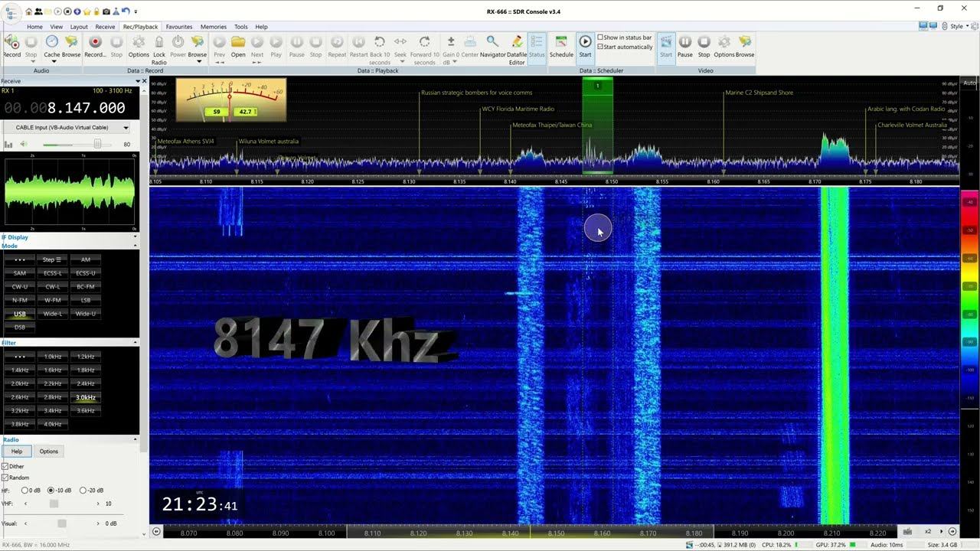Click the Radio Options button

[49, 452]
